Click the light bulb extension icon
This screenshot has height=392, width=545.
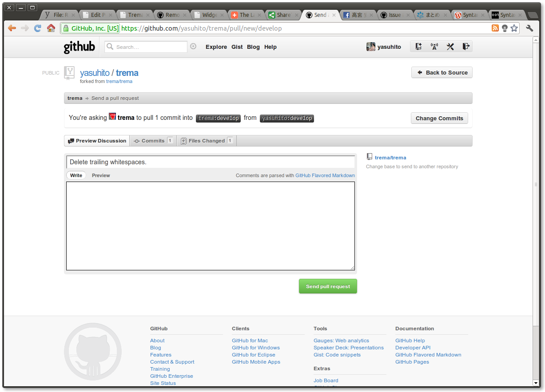pyautogui.click(x=505, y=28)
